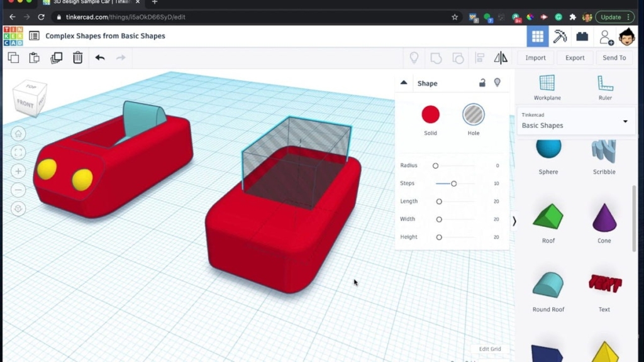Click the Copy icon in toolbar

pos(13,58)
